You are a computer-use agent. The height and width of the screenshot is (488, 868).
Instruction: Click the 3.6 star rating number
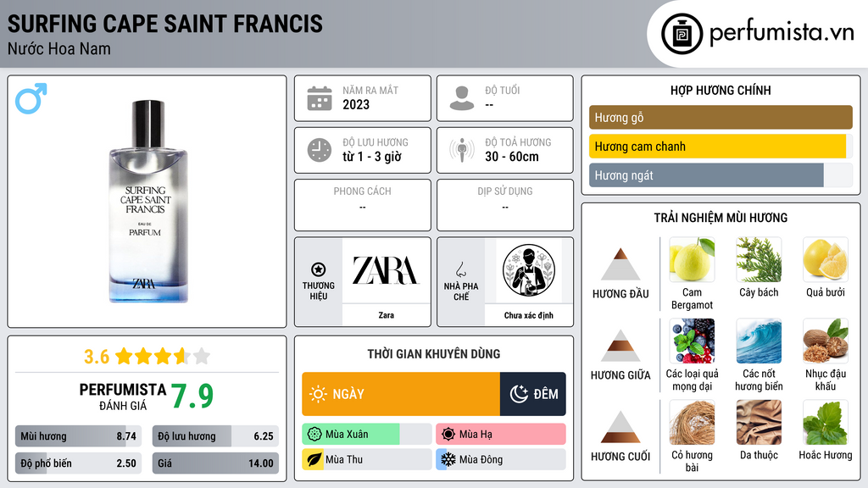(97, 357)
